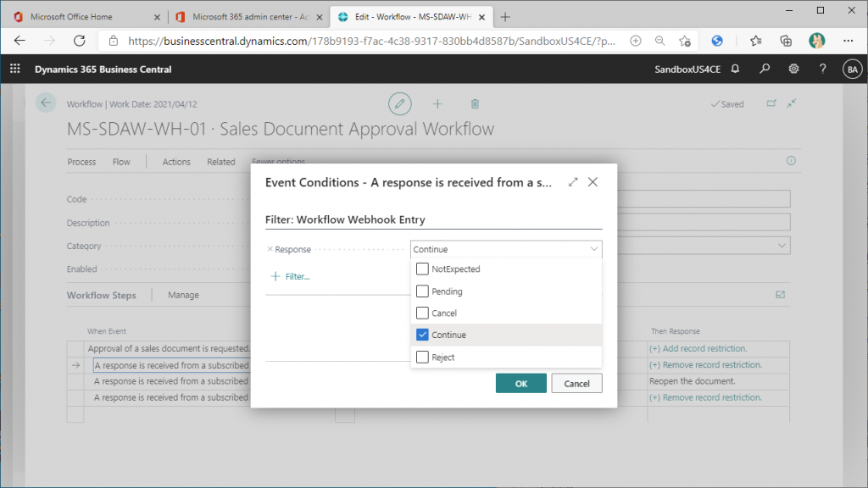The image size is (868, 488).
Task: Close the Microsoft Office Home tab
Action: click(157, 17)
